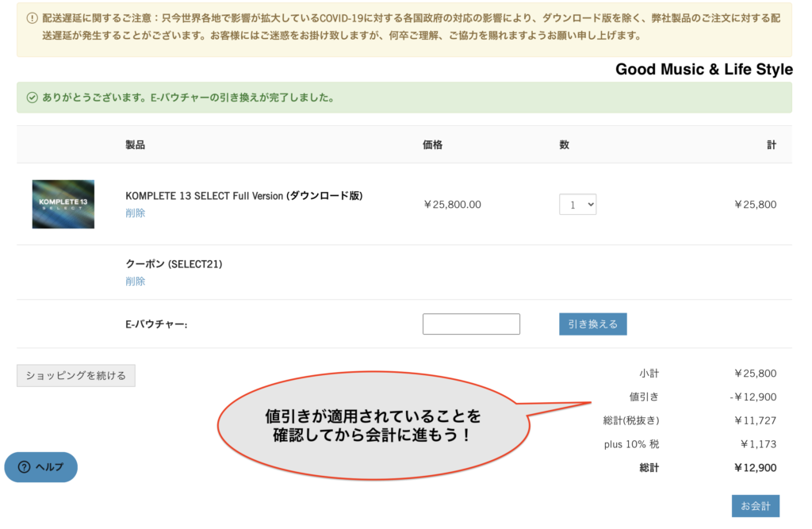
Task: Click the warning icon in the delivery delay notice
Action: coord(32,18)
